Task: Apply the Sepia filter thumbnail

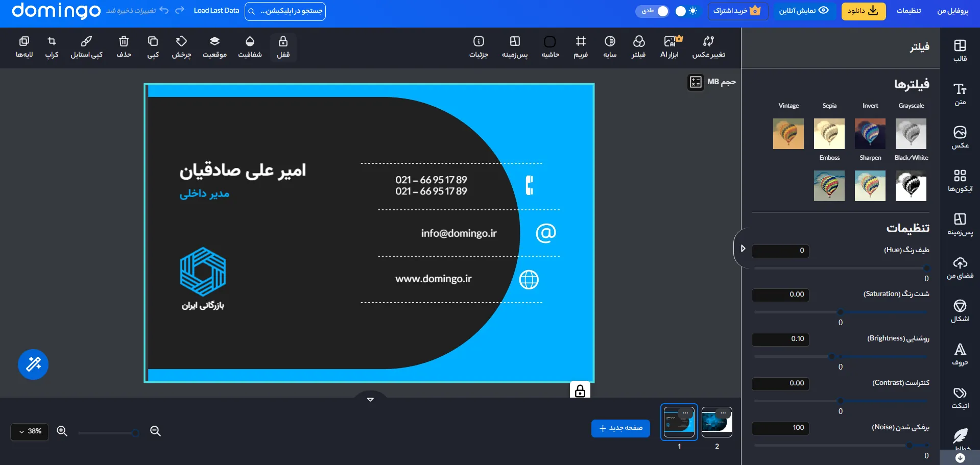Action: (829, 134)
